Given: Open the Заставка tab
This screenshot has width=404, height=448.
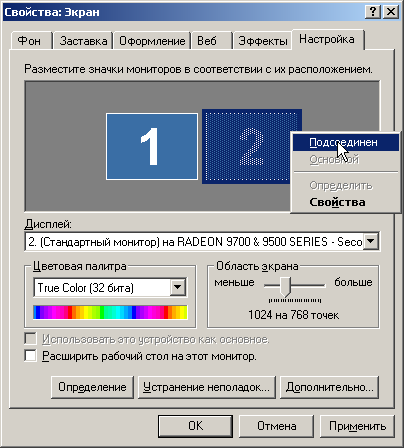Looking at the screenshot, I should tap(83, 41).
